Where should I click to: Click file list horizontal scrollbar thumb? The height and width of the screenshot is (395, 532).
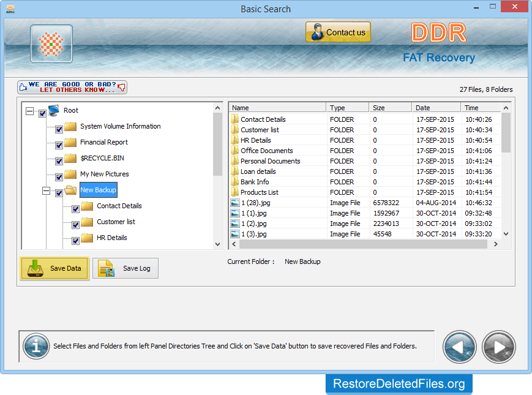(x=364, y=244)
